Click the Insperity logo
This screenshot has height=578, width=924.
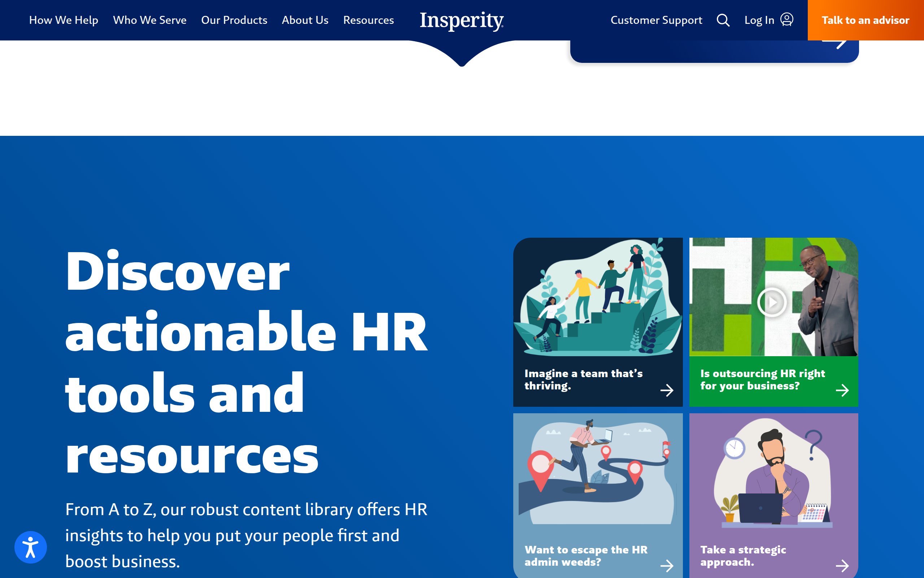tap(462, 21)
